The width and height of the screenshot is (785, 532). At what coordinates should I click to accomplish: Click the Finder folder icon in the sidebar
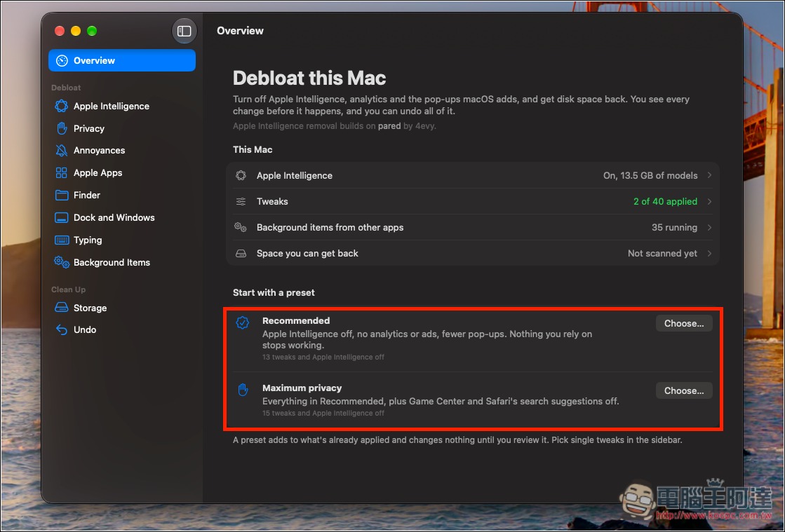62,195
